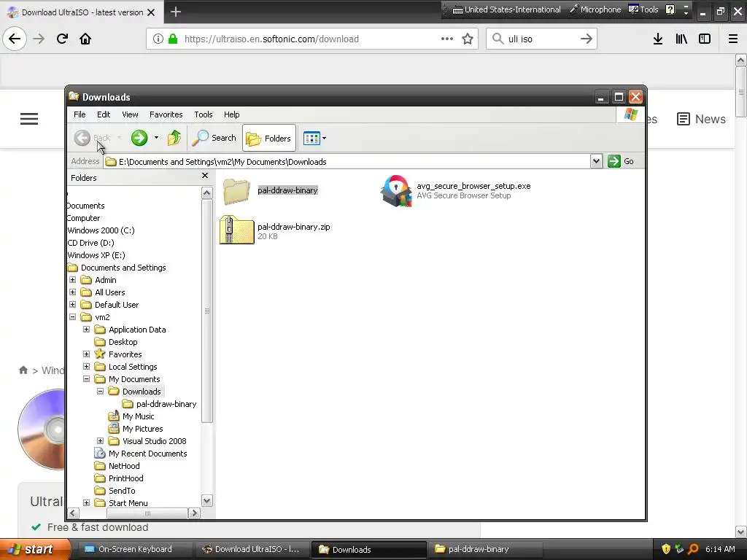Open the Favorites menu

click(x=166, y=114)
